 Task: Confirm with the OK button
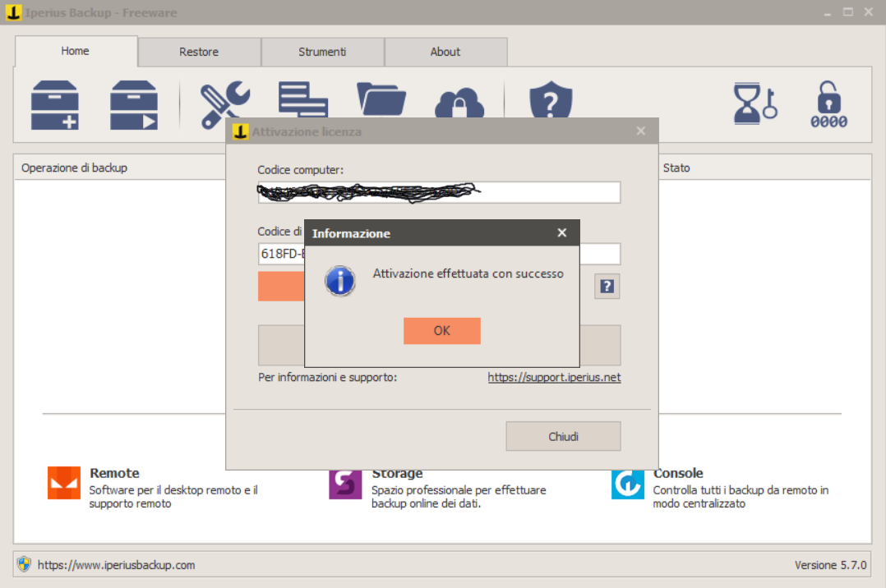(x=442, y=331)
